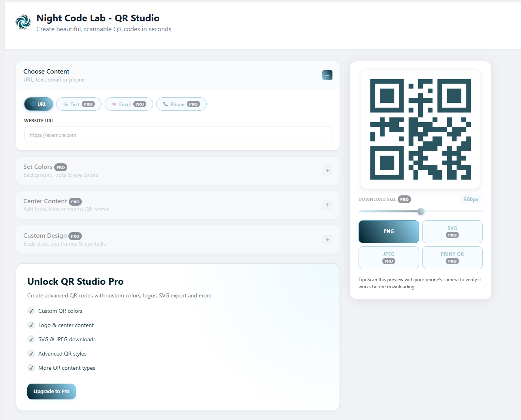This screenshot has width=521, height=420.
Task: Click the 'Advanced QR styles' feature text
Action: [62, 354]
